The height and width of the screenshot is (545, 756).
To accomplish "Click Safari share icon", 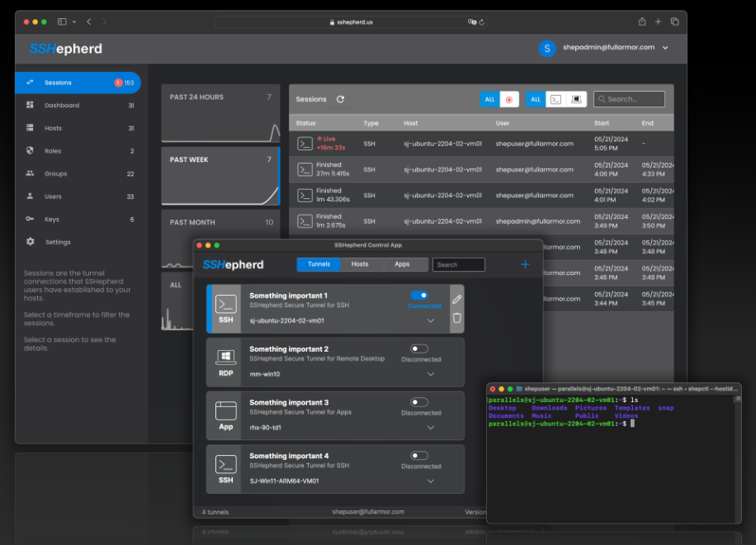I will point(642,21).
